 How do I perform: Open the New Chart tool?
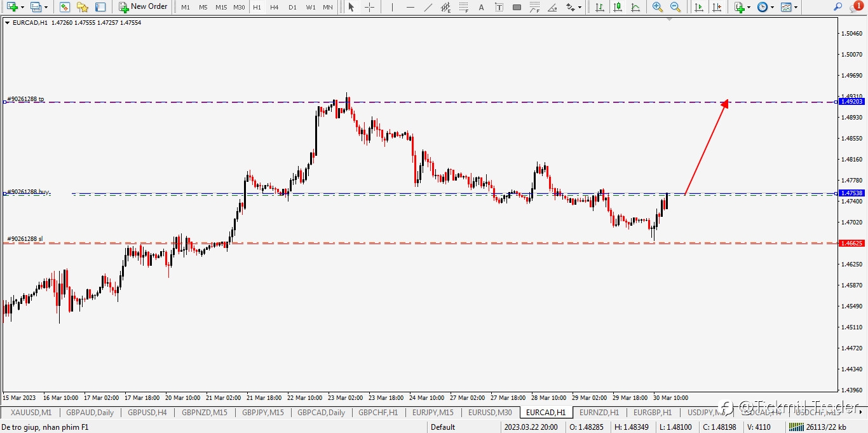coord(11,7)
